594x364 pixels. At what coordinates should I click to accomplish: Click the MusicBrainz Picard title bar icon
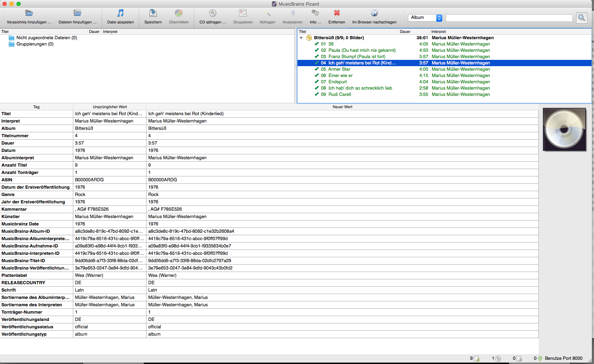click(274, 4)
